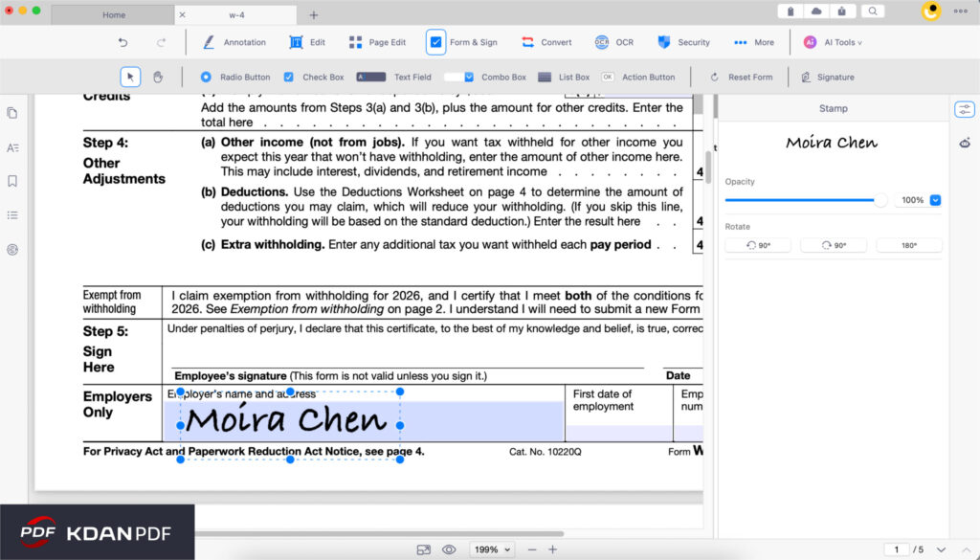
Task: Click the Reset Form button
Action: click(741, 77)
